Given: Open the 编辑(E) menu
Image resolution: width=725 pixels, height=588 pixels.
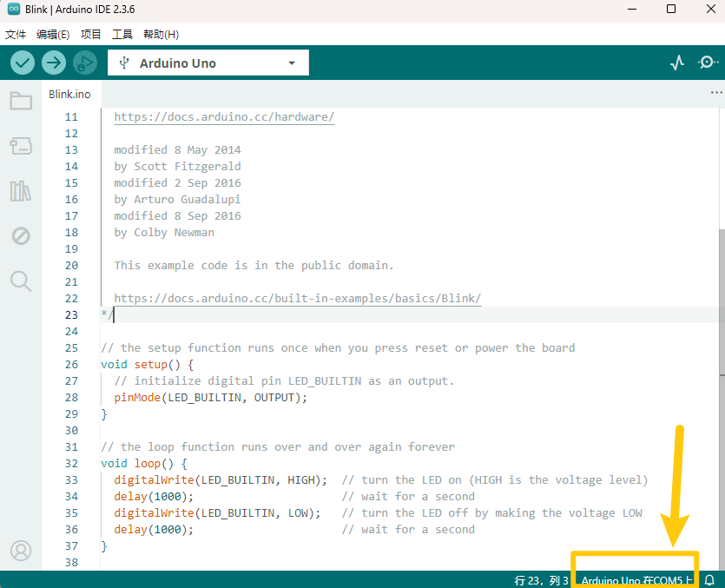Looking at the screenshot, I should tap(53, 34).
